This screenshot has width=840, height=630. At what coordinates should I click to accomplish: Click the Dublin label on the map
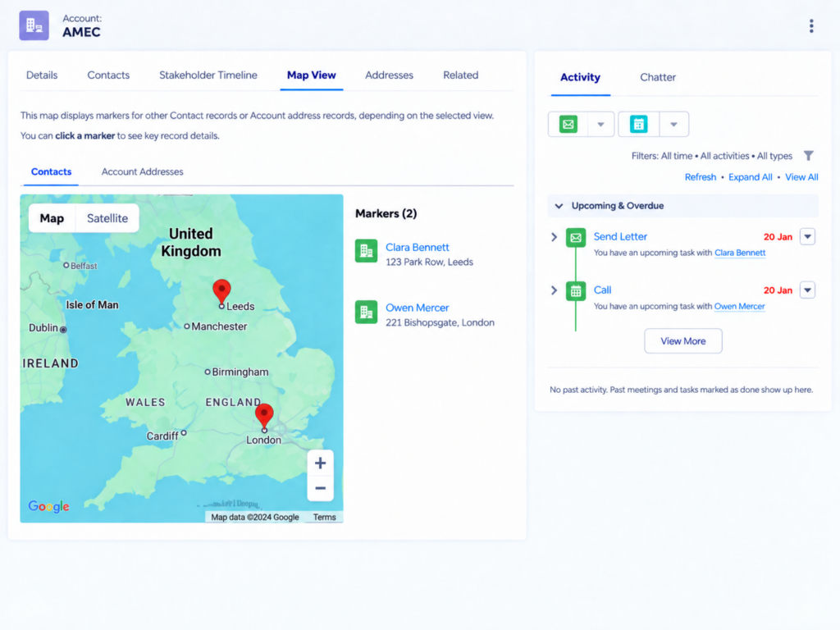pos(43,327)
